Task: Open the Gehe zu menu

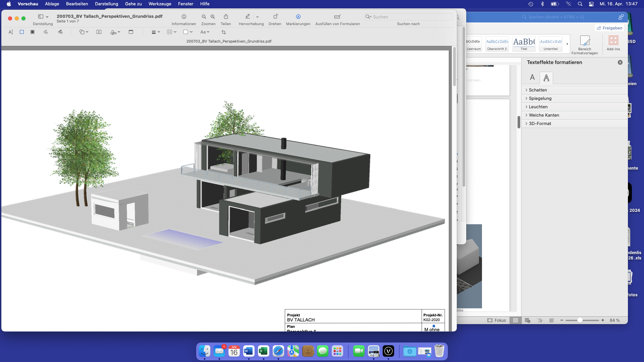Action: point(133,4)
